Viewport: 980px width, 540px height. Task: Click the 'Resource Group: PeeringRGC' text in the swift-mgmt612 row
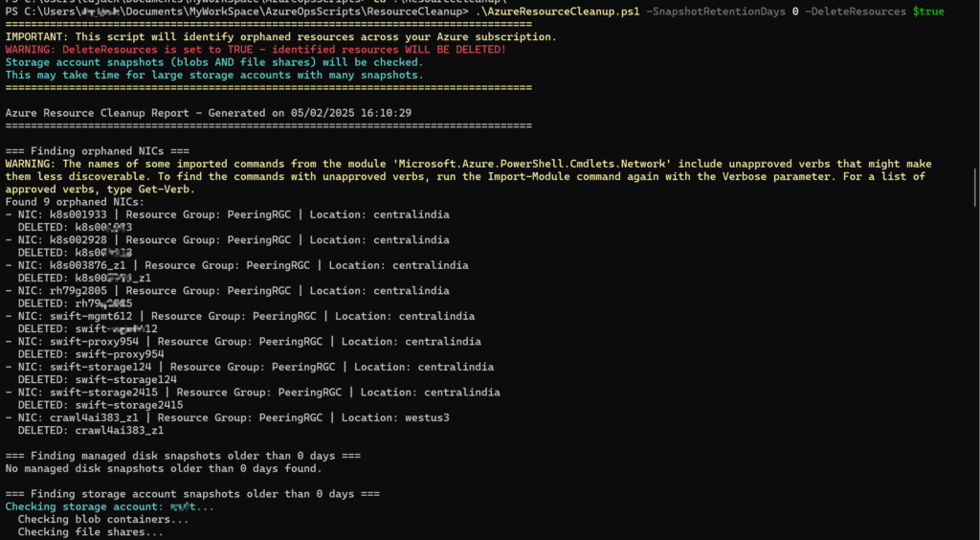coord(234,316)
